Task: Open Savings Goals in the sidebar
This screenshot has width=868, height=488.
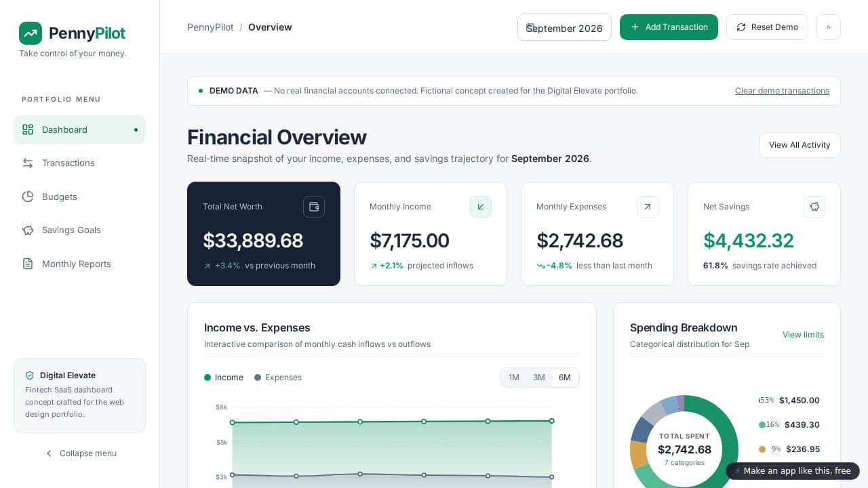Action: 79,230
